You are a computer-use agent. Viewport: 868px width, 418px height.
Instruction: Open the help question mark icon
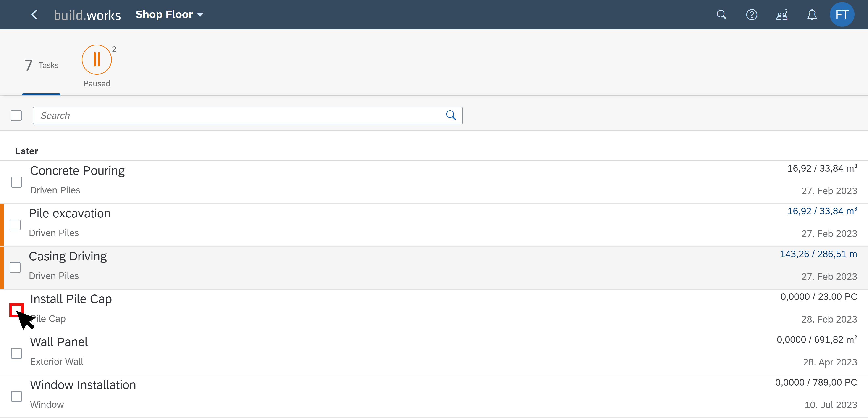752,15
